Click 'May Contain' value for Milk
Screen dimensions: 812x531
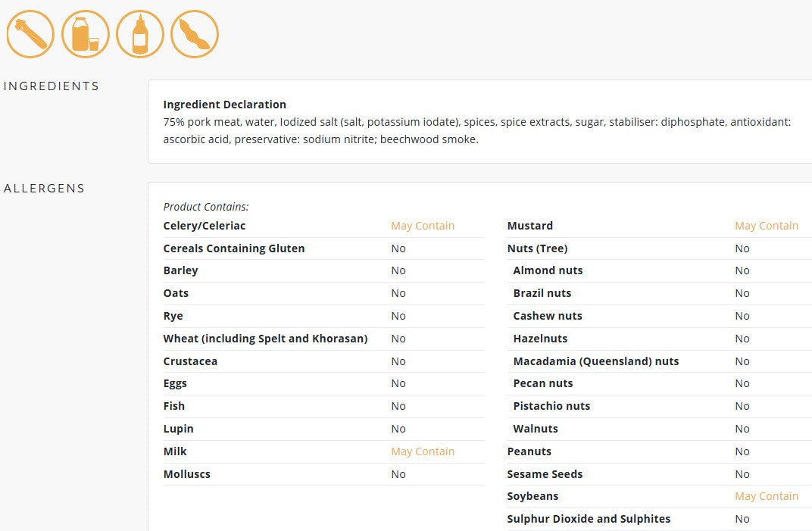(423, 451)
